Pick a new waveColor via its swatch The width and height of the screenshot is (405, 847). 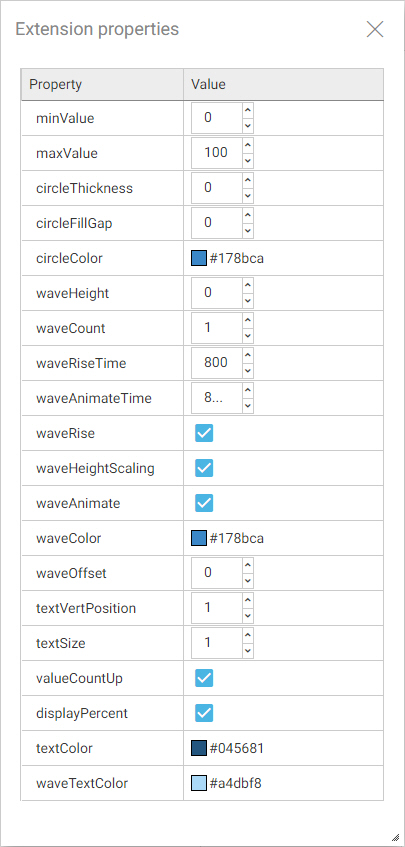[199, 538]
